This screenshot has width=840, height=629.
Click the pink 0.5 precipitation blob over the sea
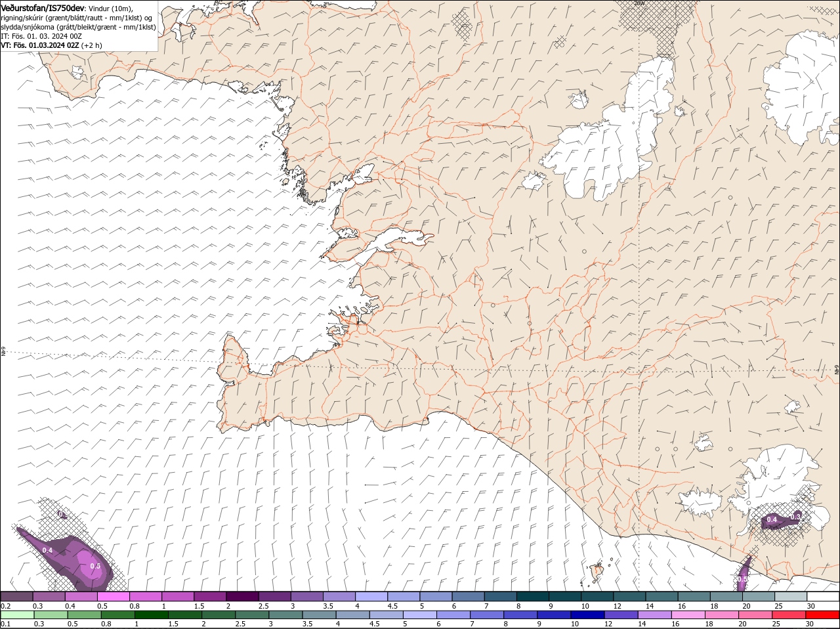point(90,565)
